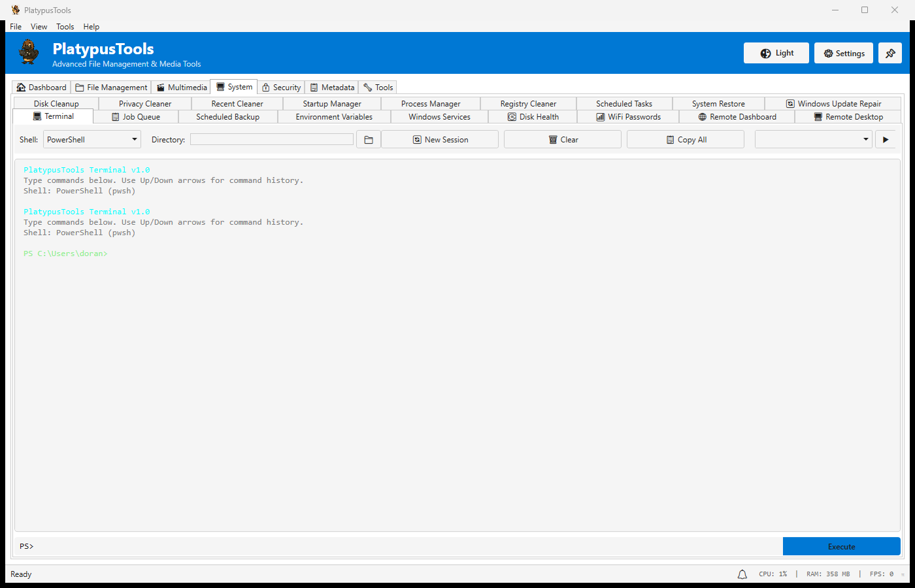Open Windows Update Repair tab
This screenshot has height=588, width=915.
(833, 104)
